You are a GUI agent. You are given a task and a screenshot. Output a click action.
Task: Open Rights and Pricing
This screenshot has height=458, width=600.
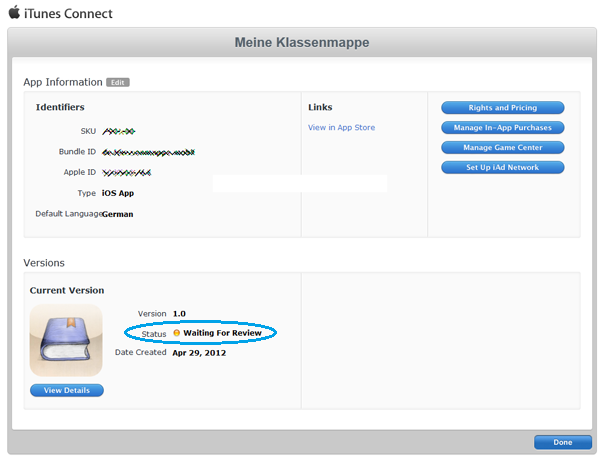[502, 108]
